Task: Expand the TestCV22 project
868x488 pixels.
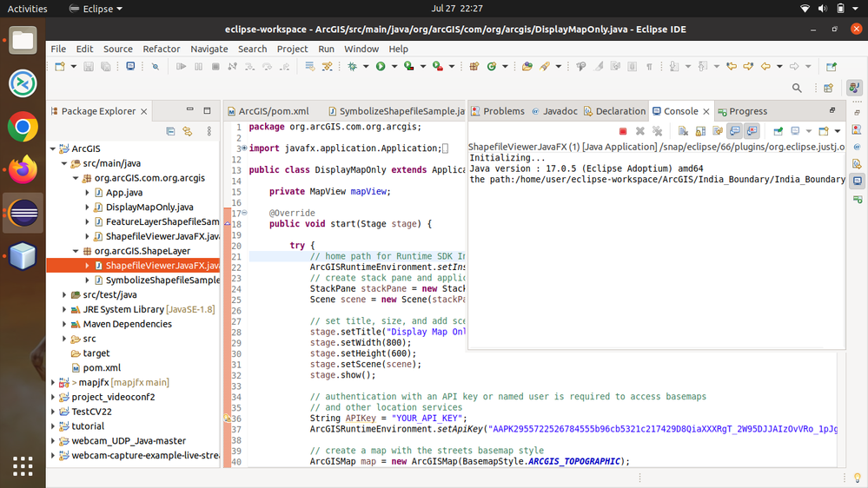Action: pos(53,412)
